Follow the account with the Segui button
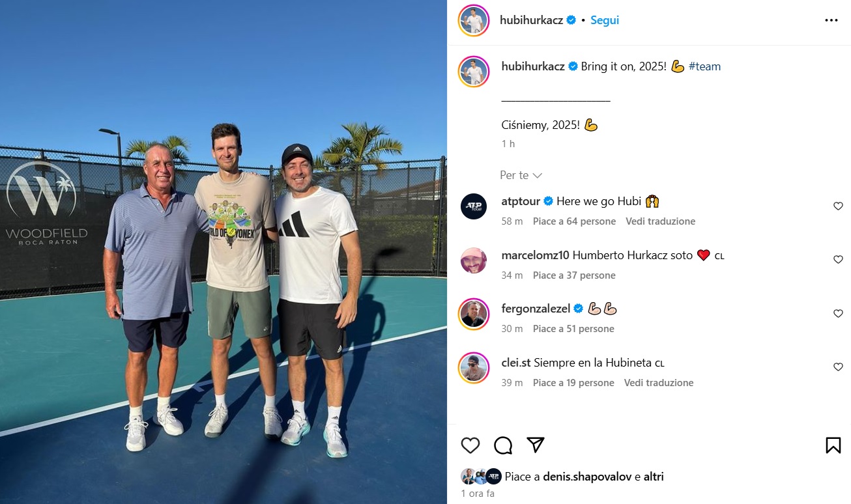Screen dimensions: 851x504 click(605, 20)
